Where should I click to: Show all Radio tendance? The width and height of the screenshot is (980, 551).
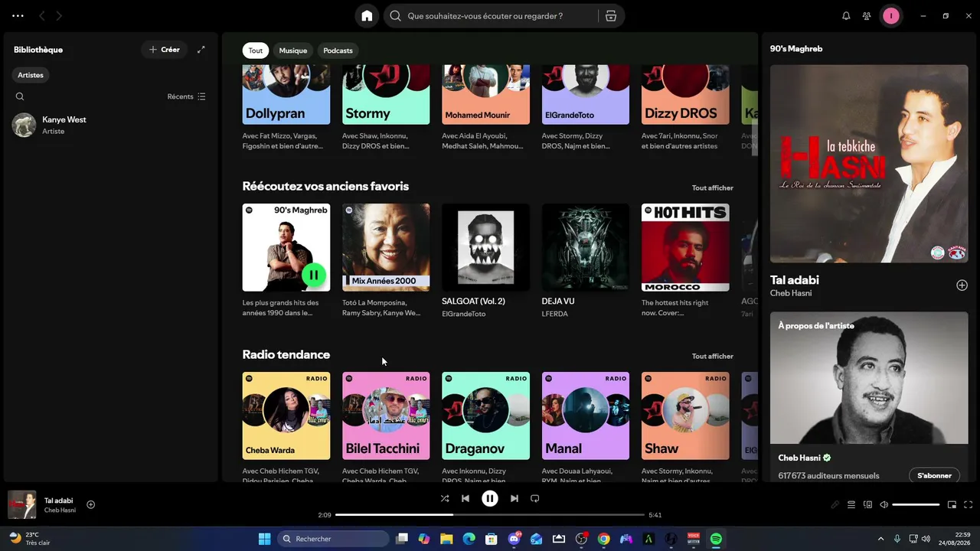pos(713,356)
